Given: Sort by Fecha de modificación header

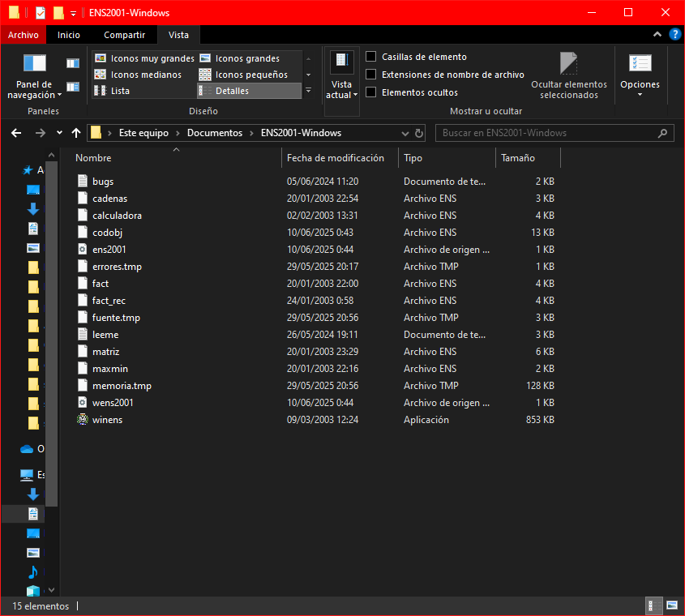Looking at the screenshot, I should pyautogui.click(x=340, y=158).
